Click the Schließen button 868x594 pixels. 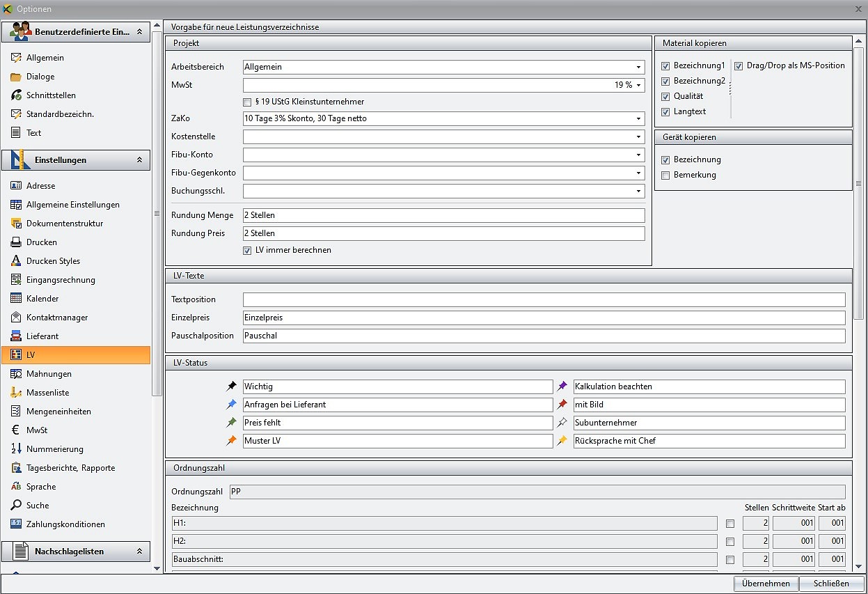(831, 584)
